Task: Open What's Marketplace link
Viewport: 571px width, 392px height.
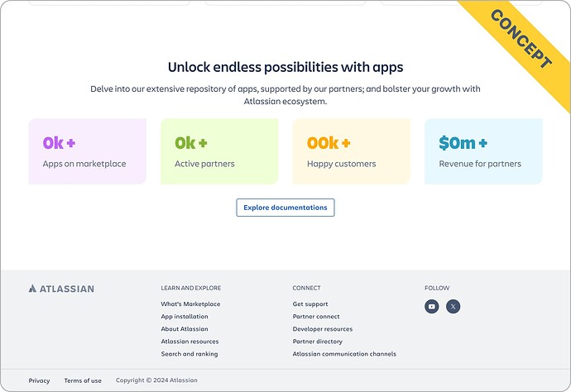Action: pyautogui.click(x=190, y=304)
